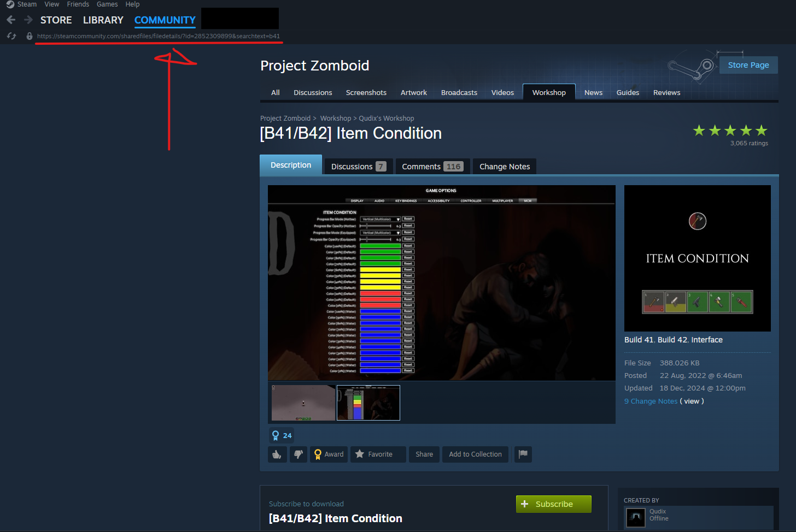Select the Description tab

[x=291, y=165]
